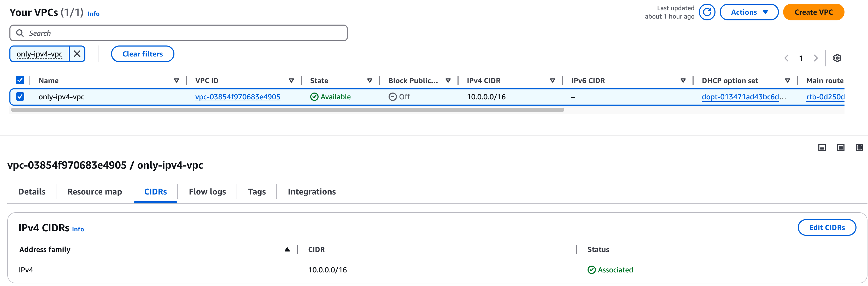
Task: Click page number 1
Action: click(x=801, y=58)
